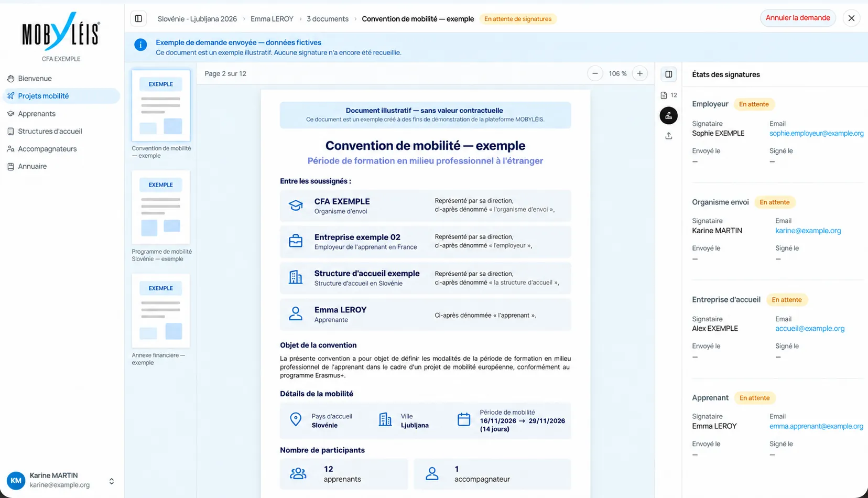This screenshot has width=868, height=498.
Task: Select the Annexe financière thumbnail
Action: point(161,310)
